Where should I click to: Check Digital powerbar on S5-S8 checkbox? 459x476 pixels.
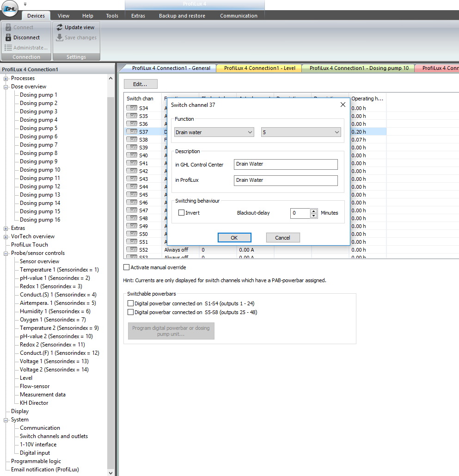pos(130,312)
